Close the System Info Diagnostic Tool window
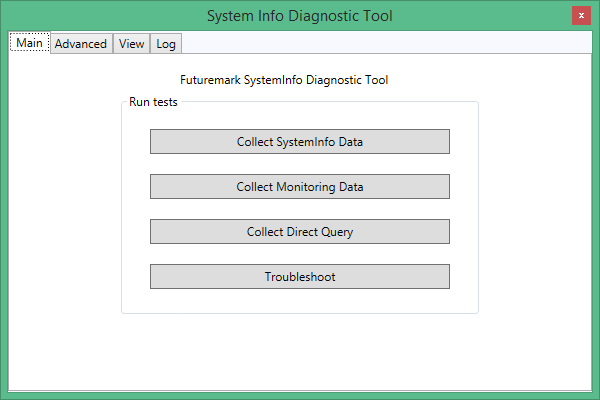This screenshot has width=600, height=400. [580, 16]
